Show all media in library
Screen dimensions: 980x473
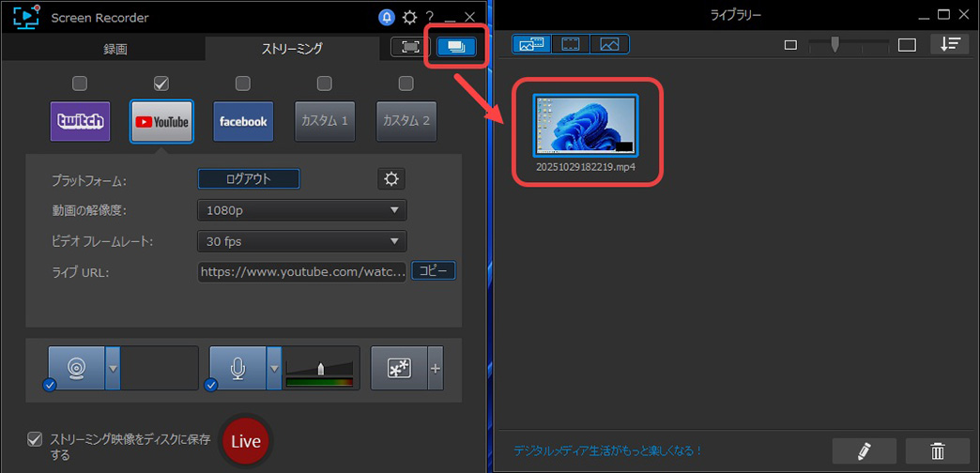pos(531,44)
